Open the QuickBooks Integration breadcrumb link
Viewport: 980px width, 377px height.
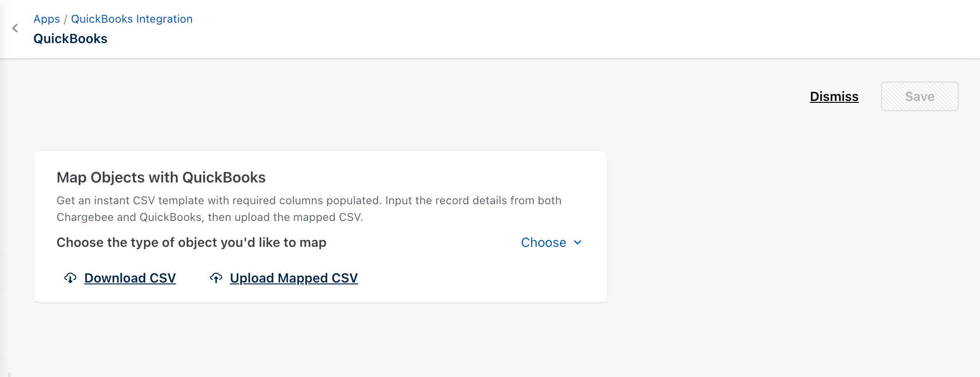[x=131, y=19]
